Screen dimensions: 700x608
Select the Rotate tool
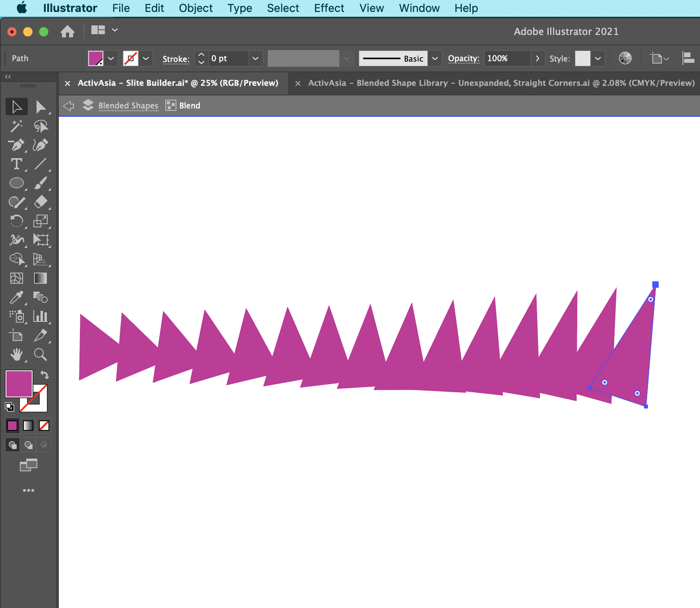[17, 221]
